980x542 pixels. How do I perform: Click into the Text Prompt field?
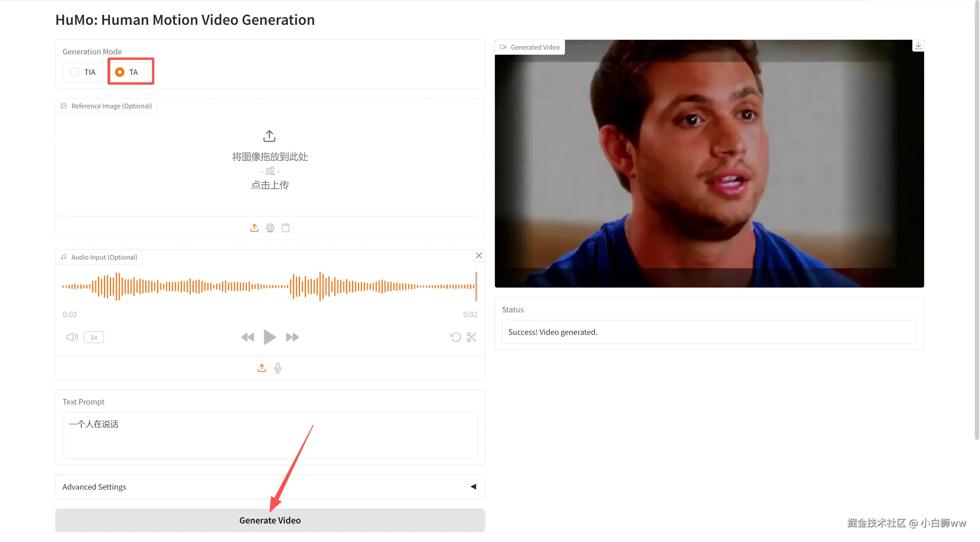[270, 435]
